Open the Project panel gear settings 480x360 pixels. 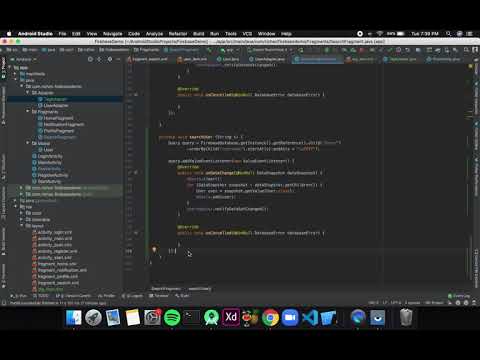point(110,59)
